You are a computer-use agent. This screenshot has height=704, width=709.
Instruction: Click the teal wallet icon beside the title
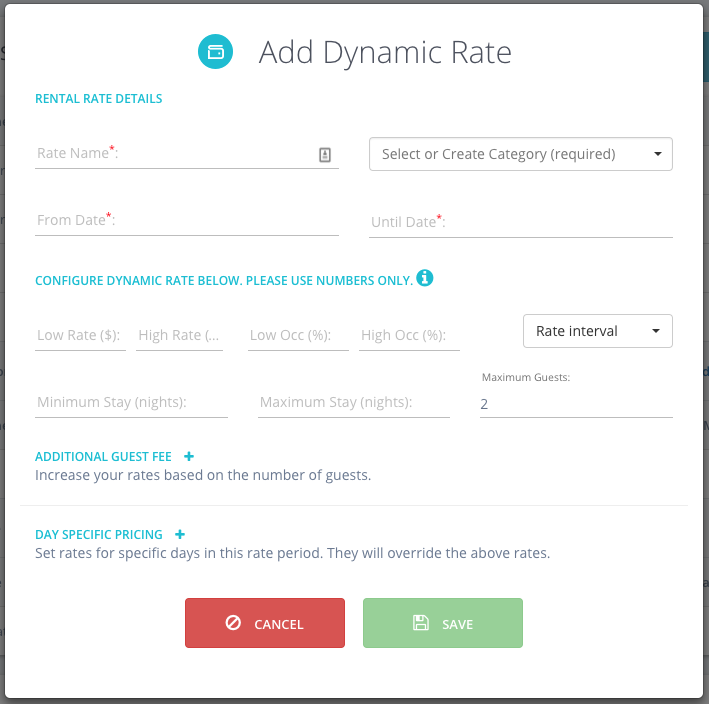(215, 52)
